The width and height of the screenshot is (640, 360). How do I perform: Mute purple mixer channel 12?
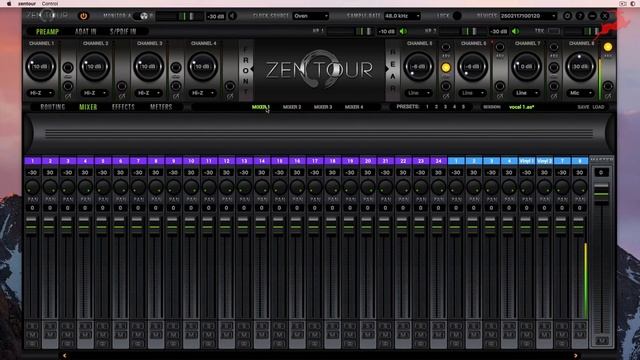click(x=226, y=335)
